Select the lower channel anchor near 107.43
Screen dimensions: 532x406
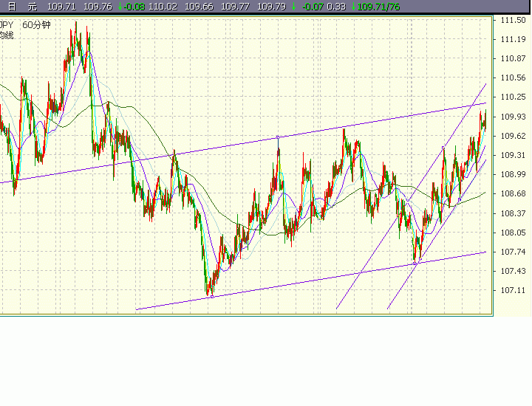(x=415, y=264)
